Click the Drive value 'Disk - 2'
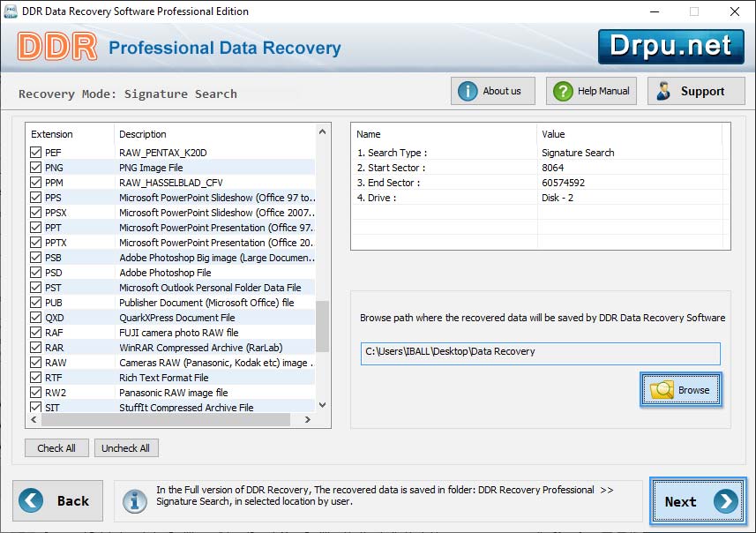Screen dimensions: 756x533 click(558, 198)
